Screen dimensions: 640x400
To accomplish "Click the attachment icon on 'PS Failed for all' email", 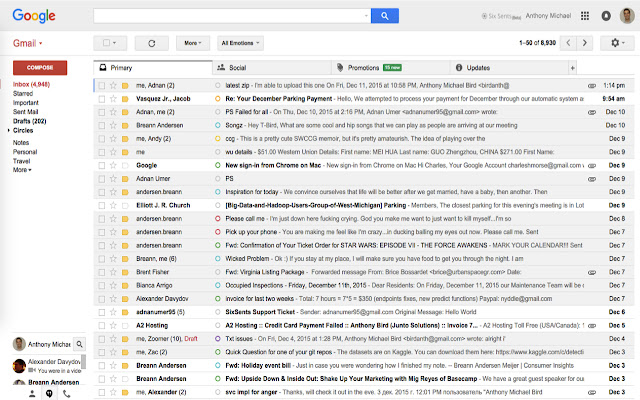I will [592, 112].
